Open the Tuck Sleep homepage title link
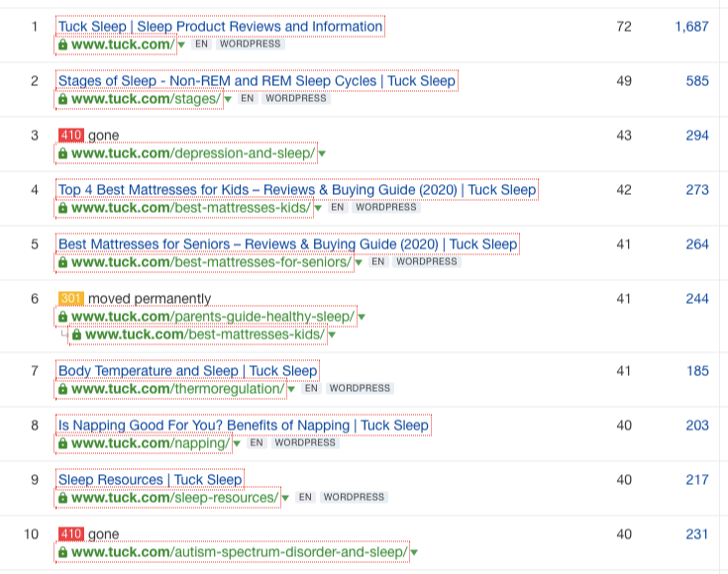The width and height of the screenshot is (728, 574). click(220, 27)
